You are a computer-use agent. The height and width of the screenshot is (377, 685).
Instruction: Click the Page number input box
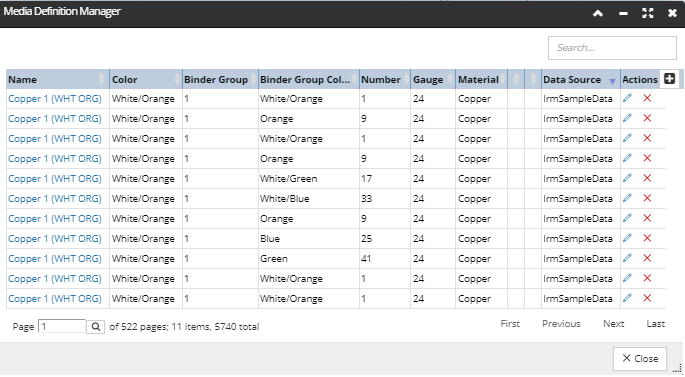click(62, 326)
